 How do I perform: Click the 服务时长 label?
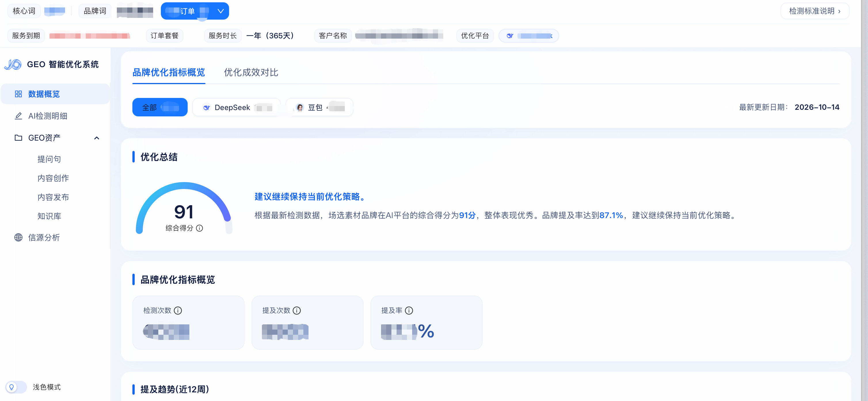point(223,36)
